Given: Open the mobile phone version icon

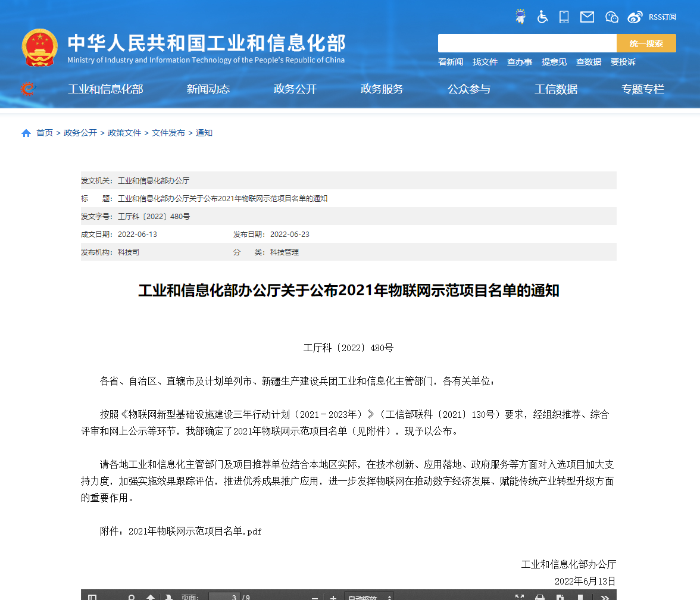Looking at the screenshot, I should (564, 17).
